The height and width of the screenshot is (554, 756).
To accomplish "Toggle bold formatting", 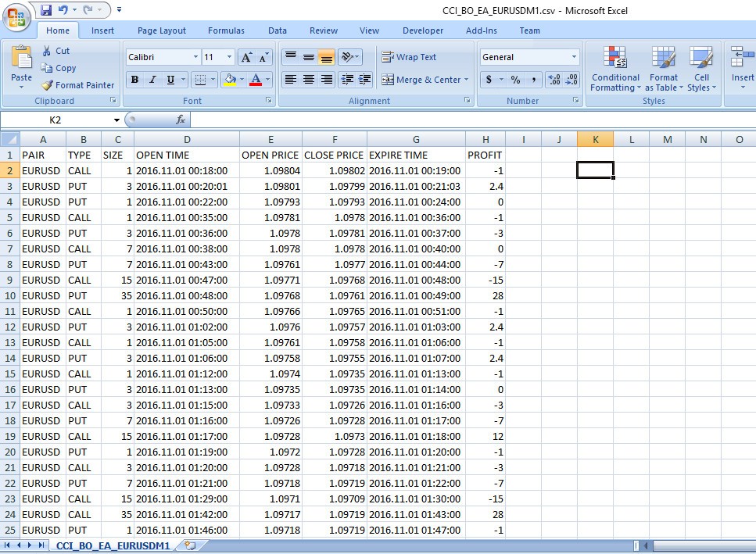I will pos(135,80).
